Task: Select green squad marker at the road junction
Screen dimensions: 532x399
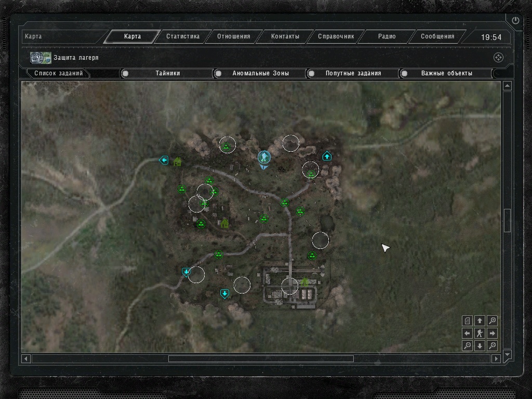Action: [x=285, y=203]
